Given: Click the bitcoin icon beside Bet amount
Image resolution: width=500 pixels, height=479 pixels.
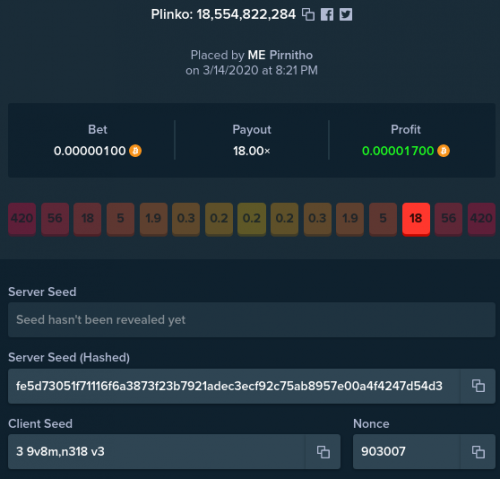Looking at the screenshot, I should [135, 151].
